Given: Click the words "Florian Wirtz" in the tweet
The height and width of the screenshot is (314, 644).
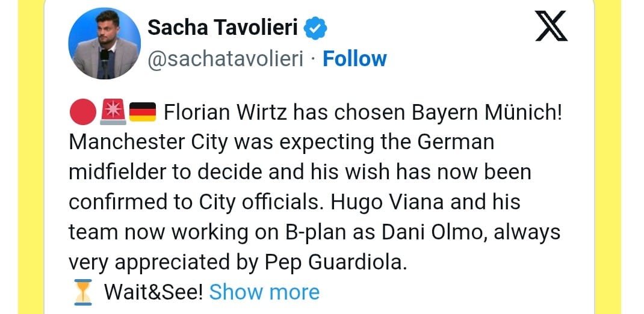Looking at the screenshot, I should point(226,112).
